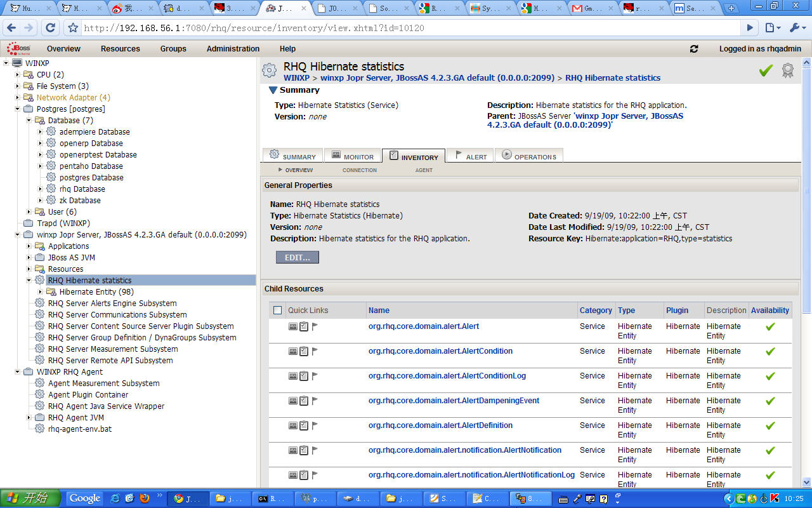Reload page with browser refresh button
Viewport: 812px width, 508px height.
click(51, 28)
